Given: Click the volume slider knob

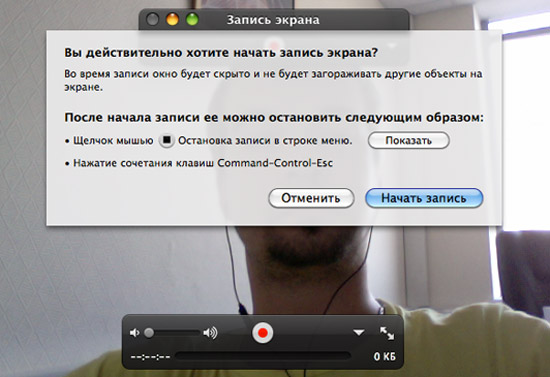Looking at the screenshot, I should point(149,332).
